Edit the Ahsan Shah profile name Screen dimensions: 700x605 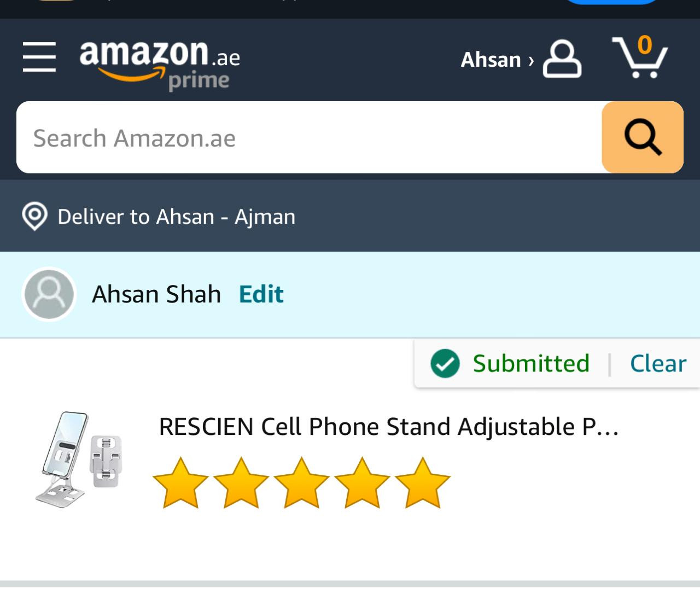261,294
